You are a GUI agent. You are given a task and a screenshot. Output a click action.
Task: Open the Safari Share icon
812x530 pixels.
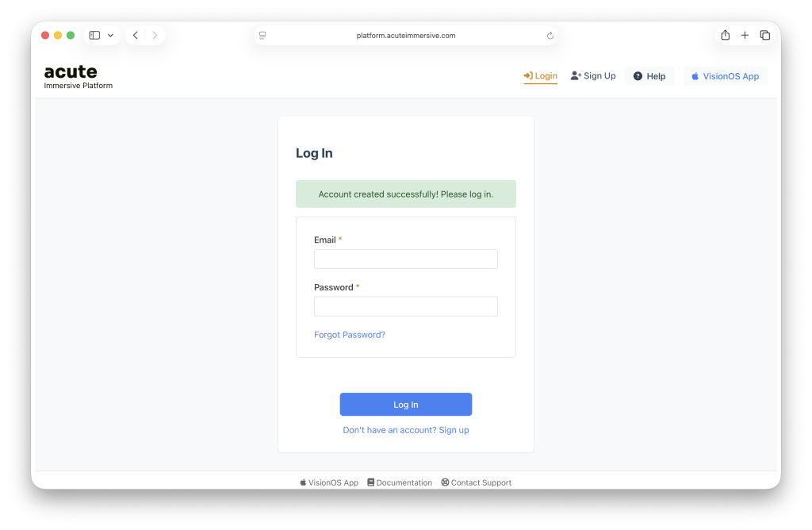[x=725, y=35]
